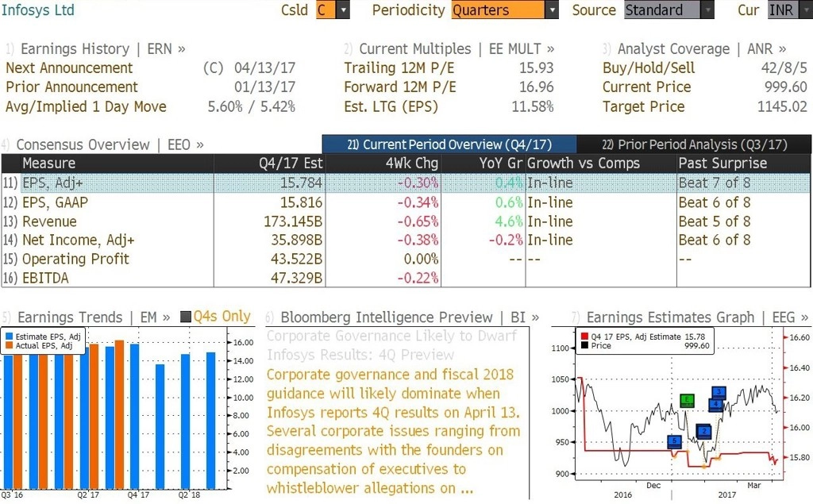Click the blue marker numbered 2

703,432
